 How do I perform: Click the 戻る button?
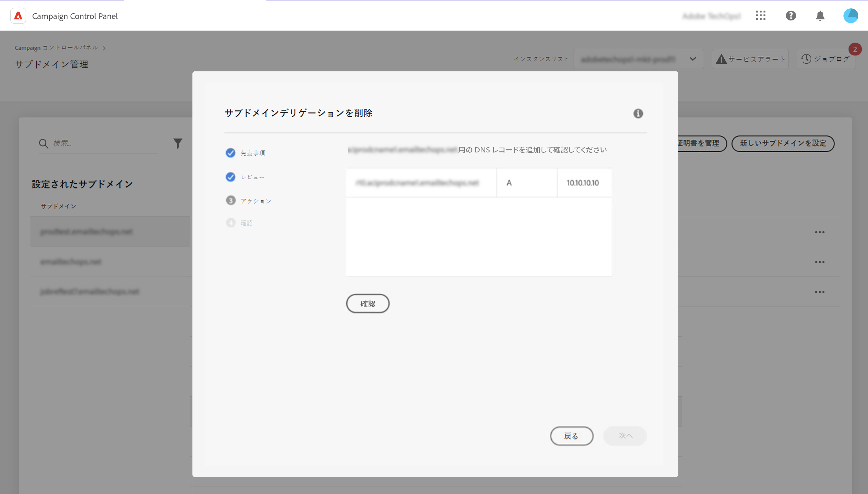[571, 436]
